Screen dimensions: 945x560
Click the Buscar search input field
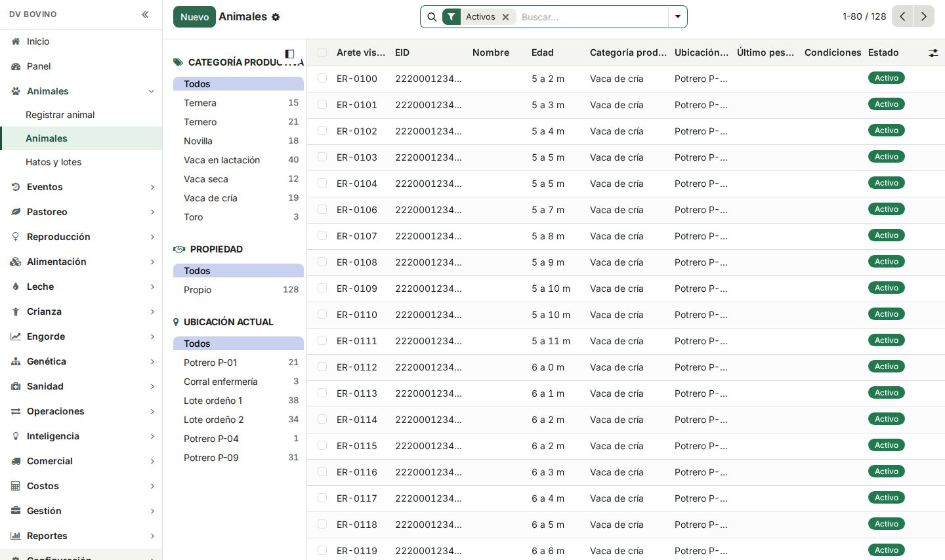(592, 17)
